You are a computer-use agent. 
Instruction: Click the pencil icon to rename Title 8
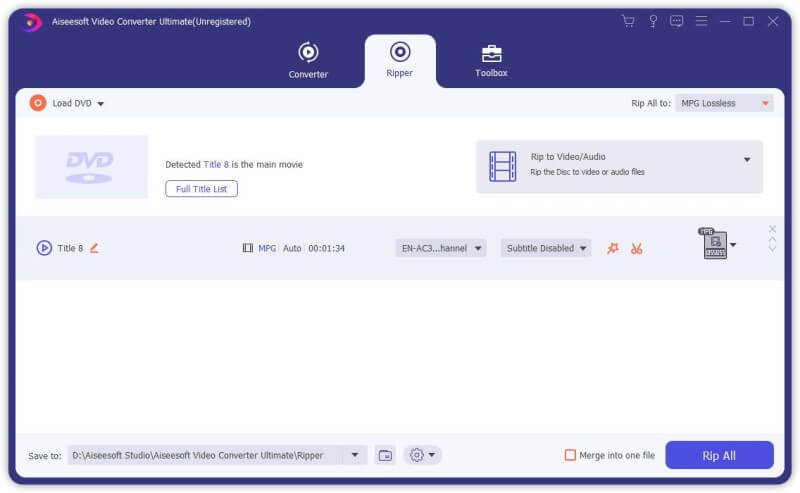(94, 248)
